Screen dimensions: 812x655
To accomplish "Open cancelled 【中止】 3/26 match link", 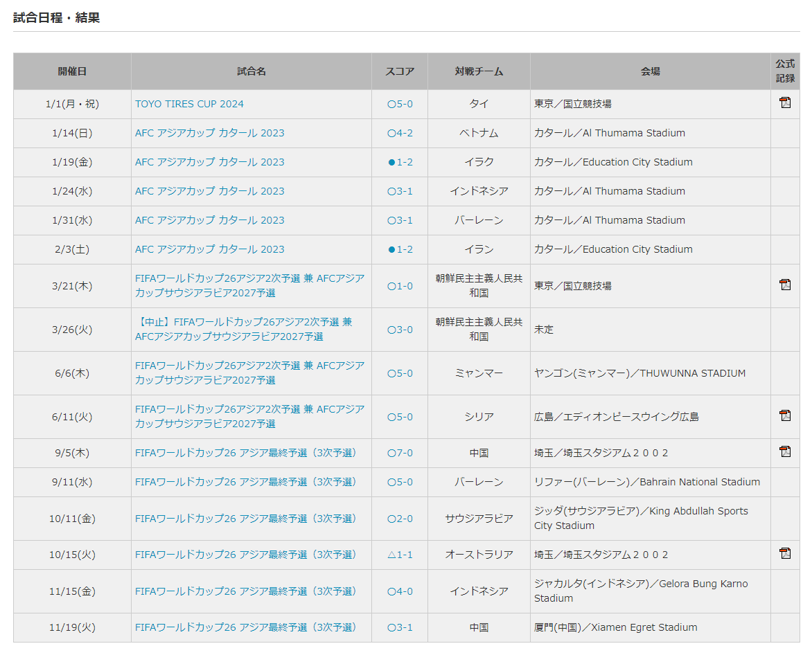I will tap(243, 329).
